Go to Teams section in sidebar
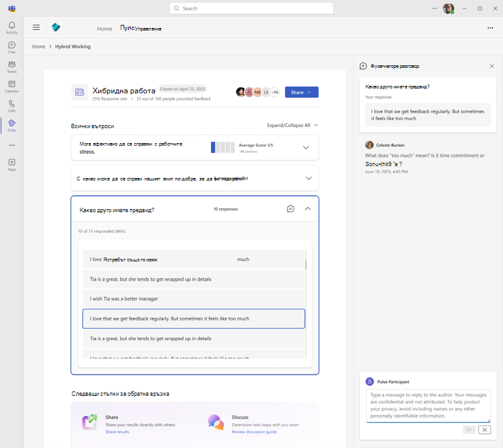503x448 pixels. tap(11, 67)
